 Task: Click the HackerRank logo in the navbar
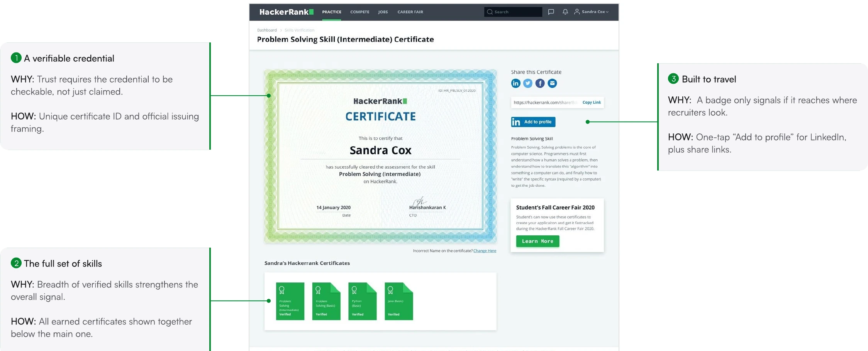[x=286, y=12]
